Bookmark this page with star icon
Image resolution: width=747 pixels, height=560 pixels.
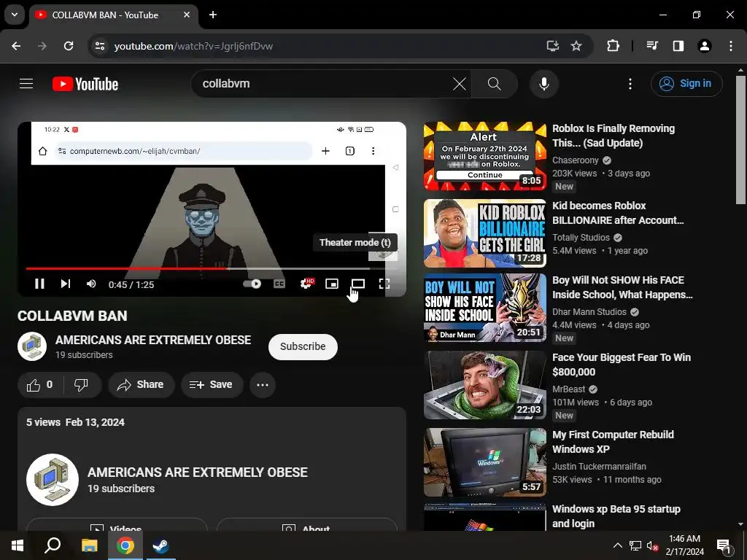[x=576, y=46]
